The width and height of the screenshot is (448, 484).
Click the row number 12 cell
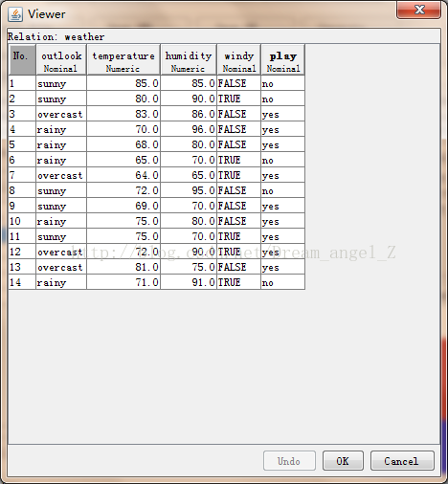[22, 252]
